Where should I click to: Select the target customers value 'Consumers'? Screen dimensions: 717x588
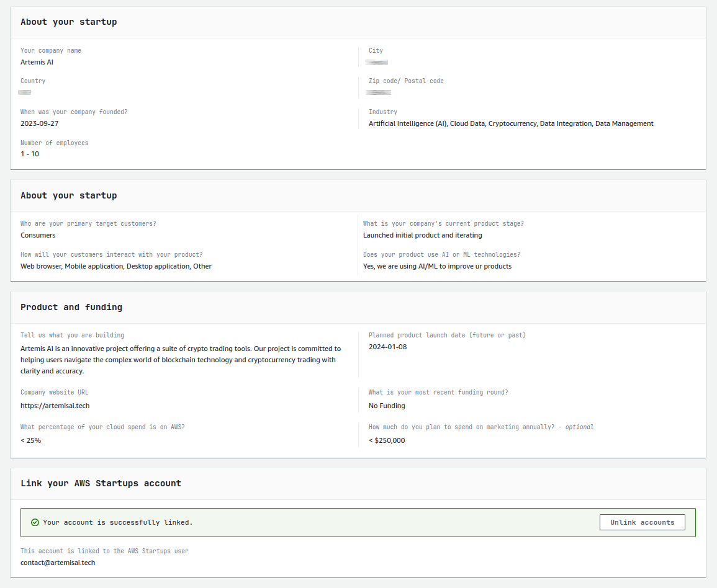pos(38,235)
